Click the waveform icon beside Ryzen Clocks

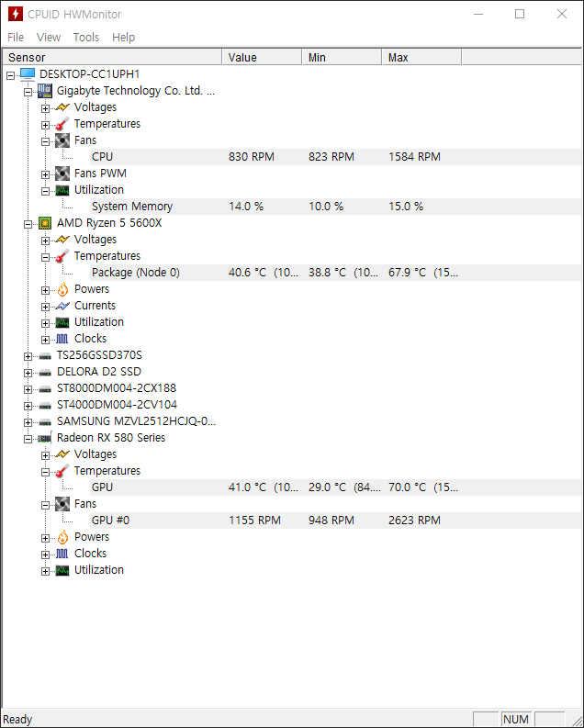62,339
